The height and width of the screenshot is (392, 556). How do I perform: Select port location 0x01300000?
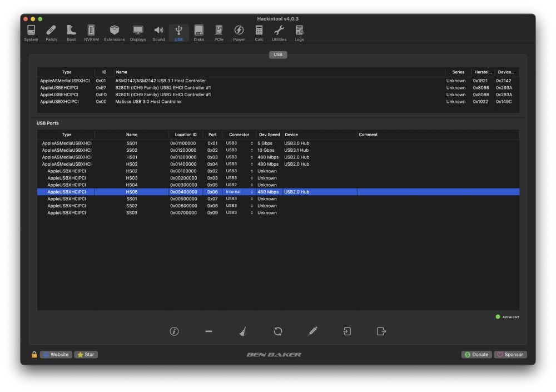point(183,157)
